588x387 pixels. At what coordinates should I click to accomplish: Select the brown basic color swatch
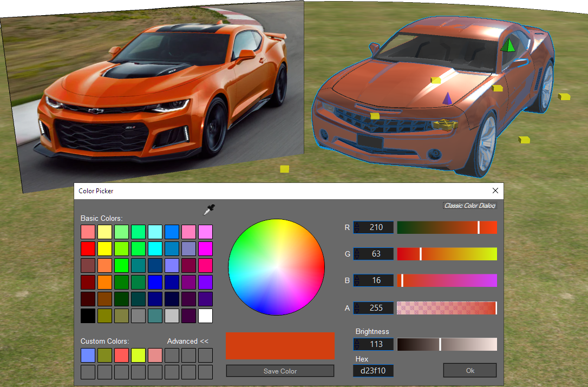point(104,299)
